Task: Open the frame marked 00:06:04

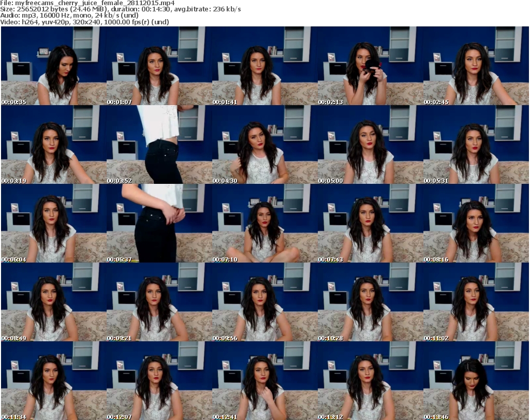Action: (x=54, y=224)
